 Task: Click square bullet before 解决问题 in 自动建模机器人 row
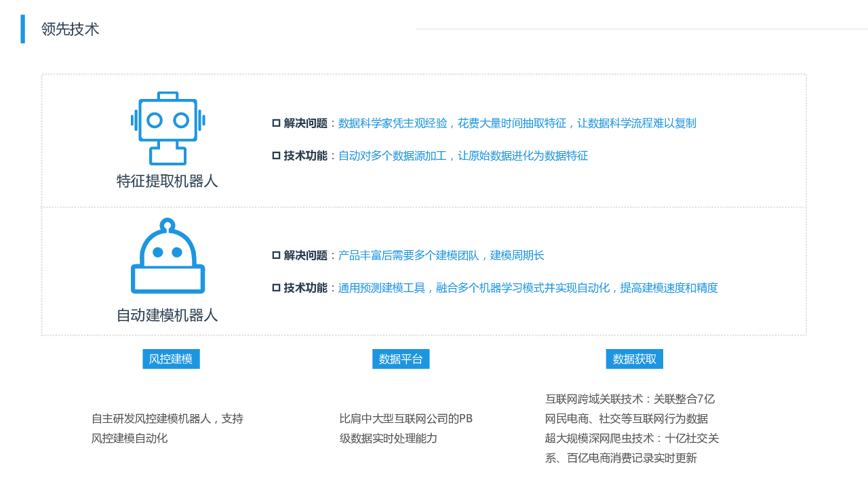tap(276, 256)
